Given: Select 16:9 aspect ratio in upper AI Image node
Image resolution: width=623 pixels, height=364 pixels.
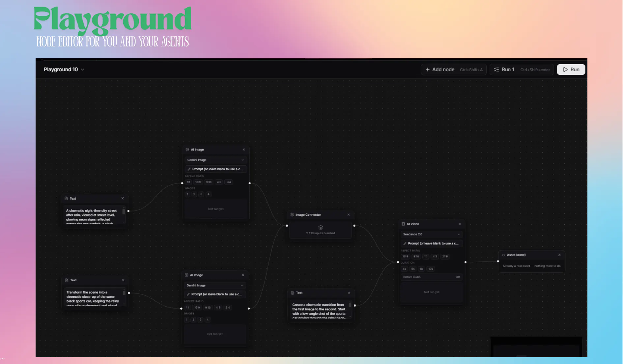Looking at the screenshot, I should click(198, 182).
